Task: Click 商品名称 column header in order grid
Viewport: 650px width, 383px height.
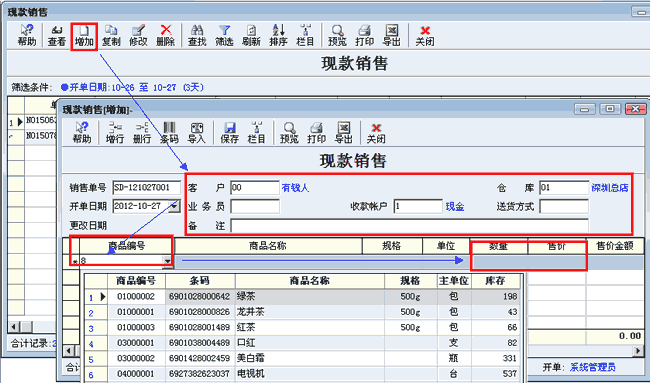Action: point(268,246)
